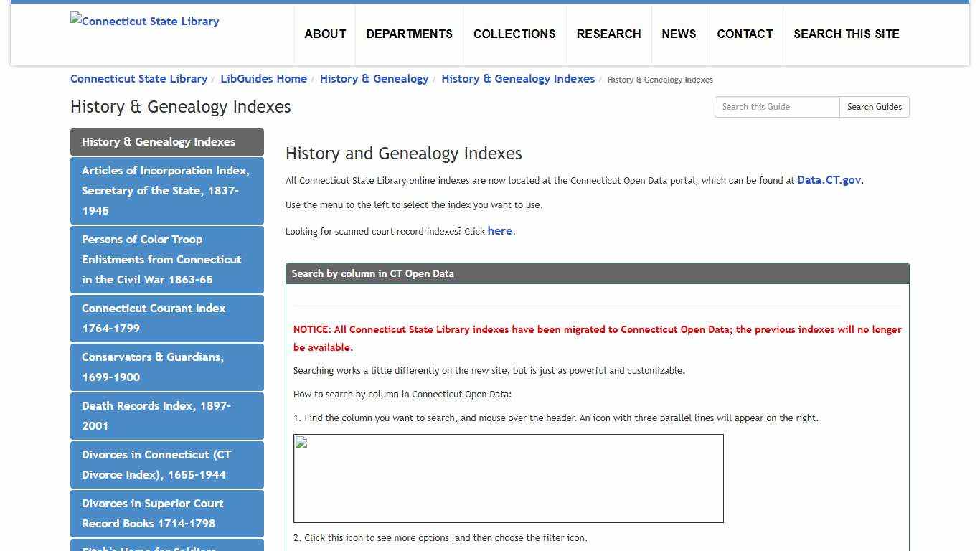Select Death Records Index, 1897-2001
The image size is (980, 551).
point(166,416)
